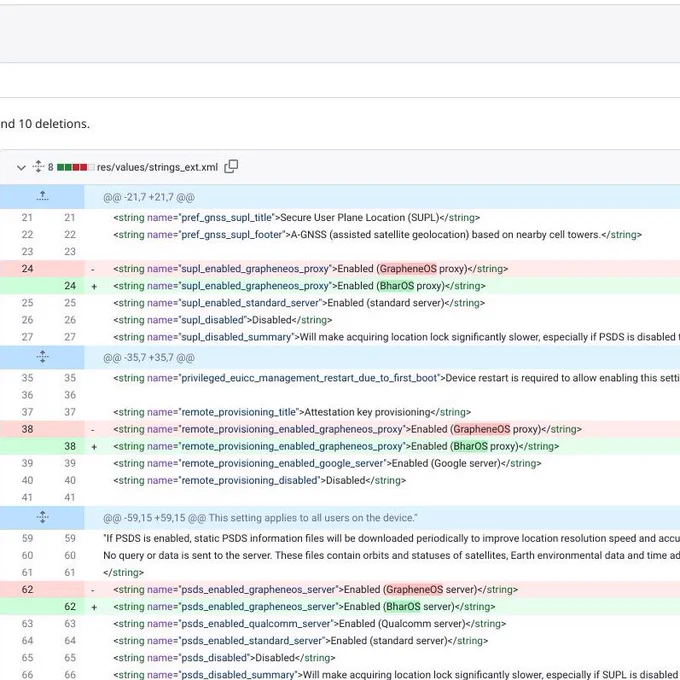
Task: Click the supl_enabled_standard_server line
Action: coord(299,303)
